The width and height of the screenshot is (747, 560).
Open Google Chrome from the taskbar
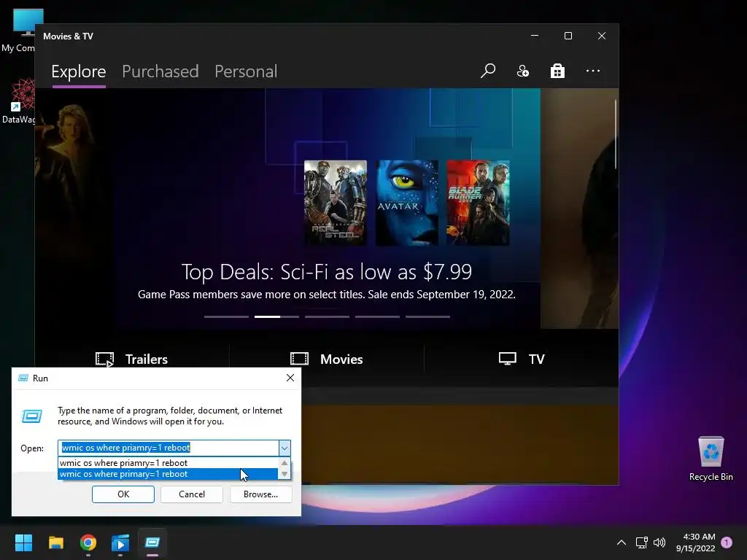click(x=88, y=542)
